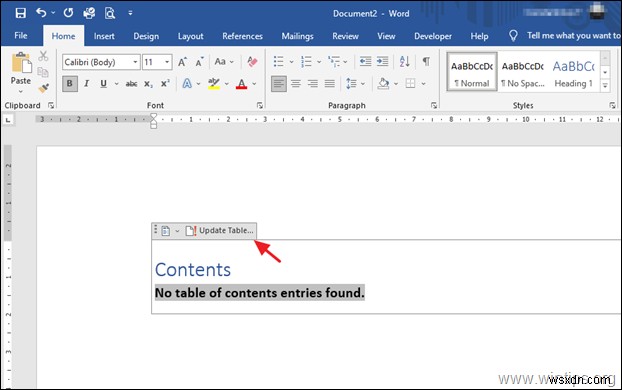Switch to the Insert tab
This screenshot has height=390, width=622.
point(104,36)
